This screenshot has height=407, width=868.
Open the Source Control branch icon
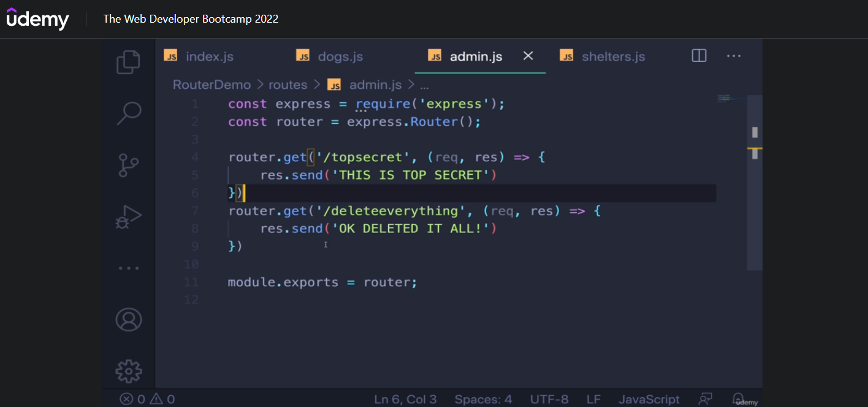click(129, 165)
